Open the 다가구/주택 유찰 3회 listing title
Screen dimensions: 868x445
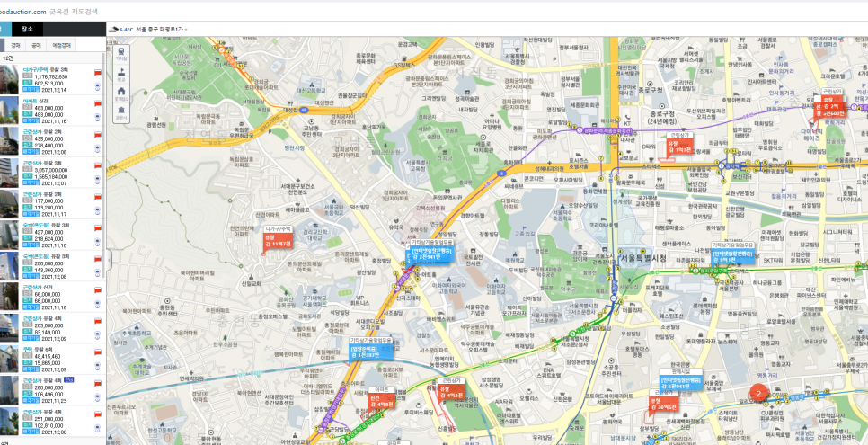(x=46, y=69)
